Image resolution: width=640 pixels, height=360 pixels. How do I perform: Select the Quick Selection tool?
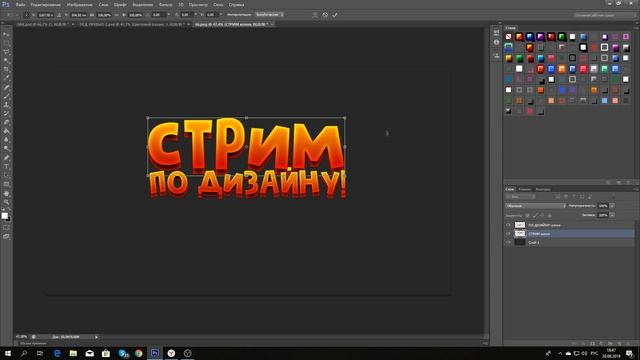click(6, 61)
